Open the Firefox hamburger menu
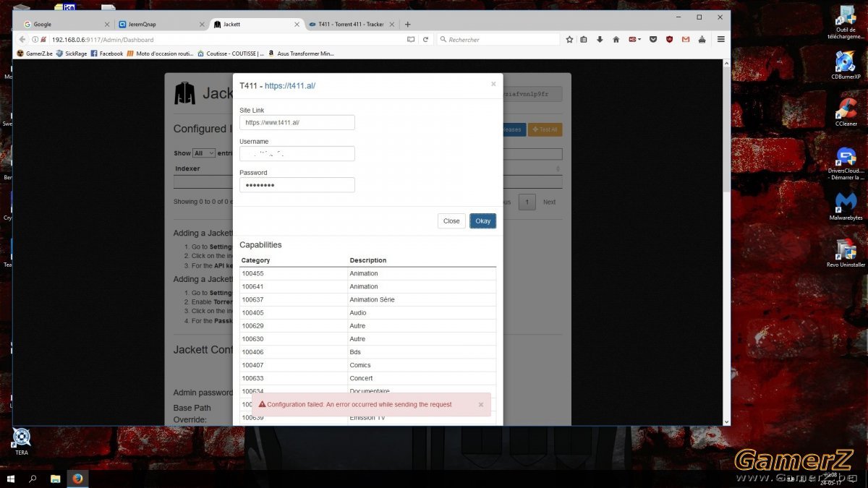The height and width of the screenshot is (488, 868). coord(720,40)
